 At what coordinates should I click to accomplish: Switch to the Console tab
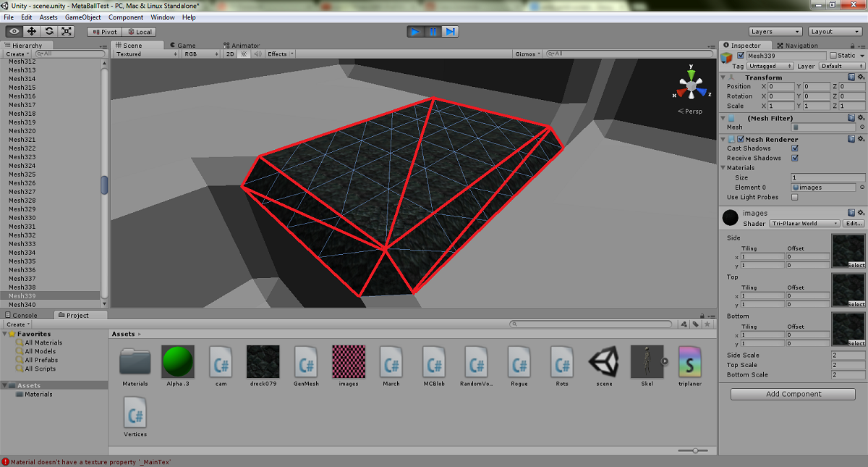click(20, 315)
